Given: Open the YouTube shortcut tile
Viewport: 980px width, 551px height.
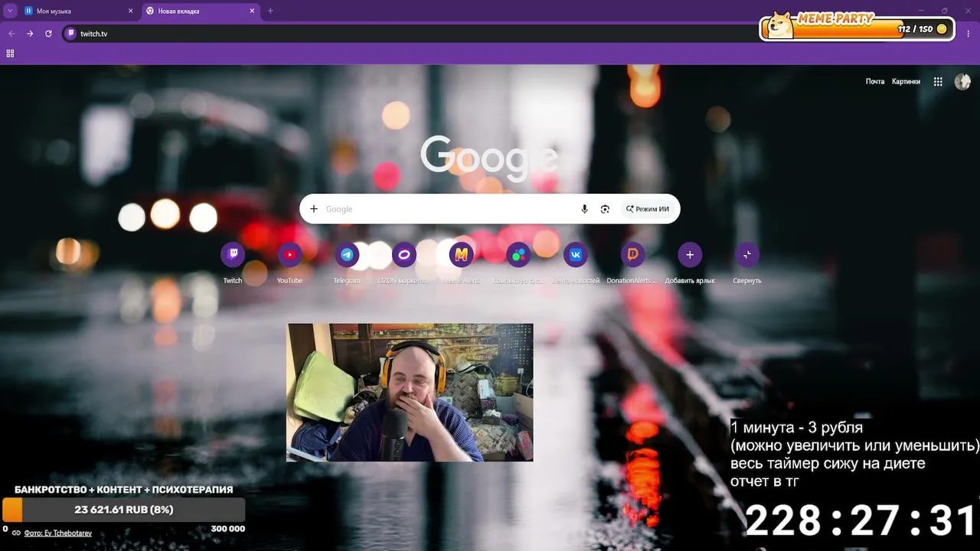Looking at the screenshot, I should (289, 255).
